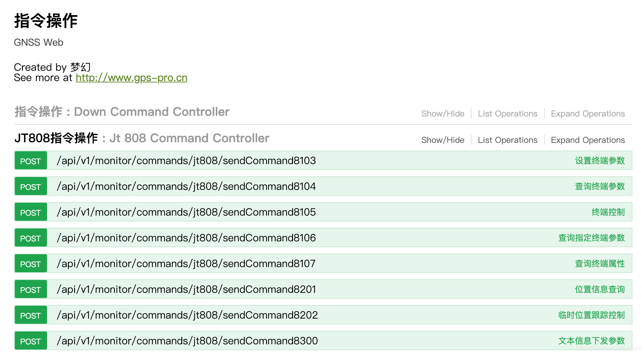The image size is (644, 354).
Task: Click the 查询终端属性 description
Action: (600, 264)
